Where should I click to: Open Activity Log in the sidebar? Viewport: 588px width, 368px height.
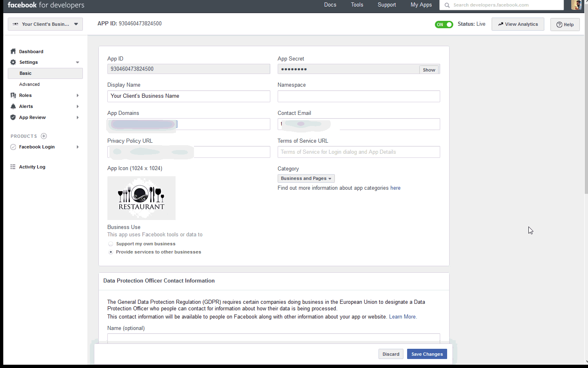point(32,167)
